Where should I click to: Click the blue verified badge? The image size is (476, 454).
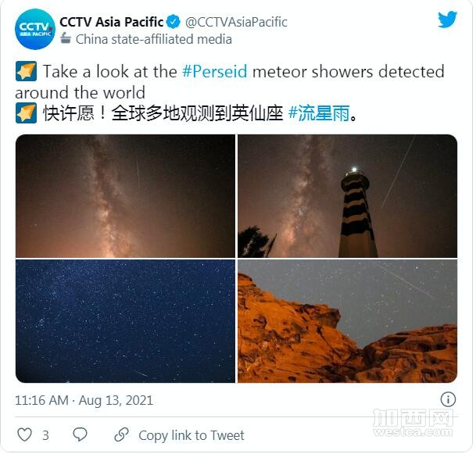tap(174, 22)
